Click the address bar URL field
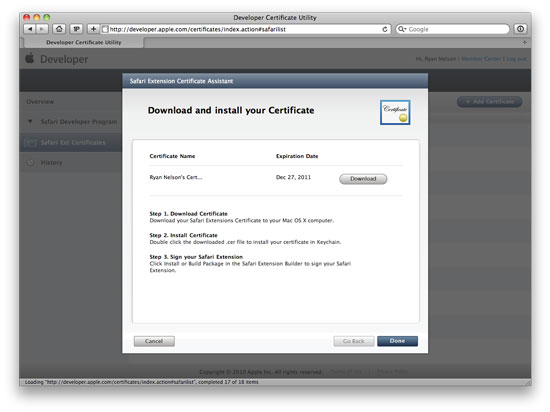The height and width of the screenshot is (412, 550). [245, 29]
